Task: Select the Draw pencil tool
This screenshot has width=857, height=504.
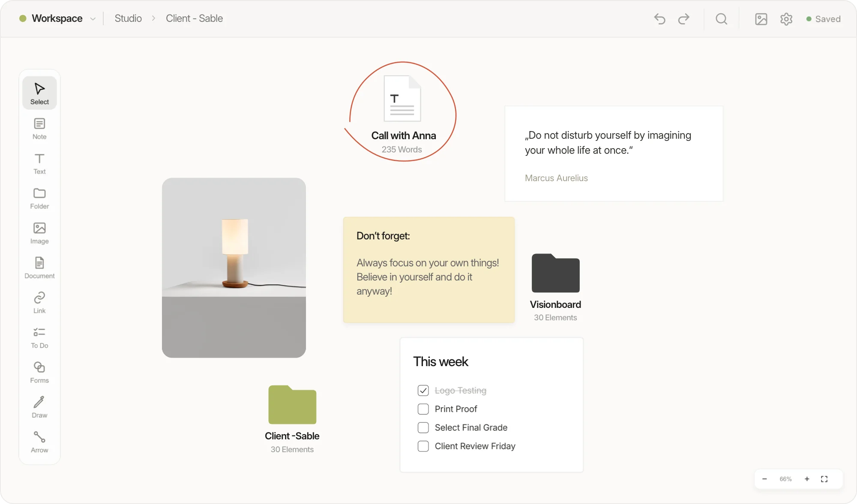Action: click(x=39, y=407)
